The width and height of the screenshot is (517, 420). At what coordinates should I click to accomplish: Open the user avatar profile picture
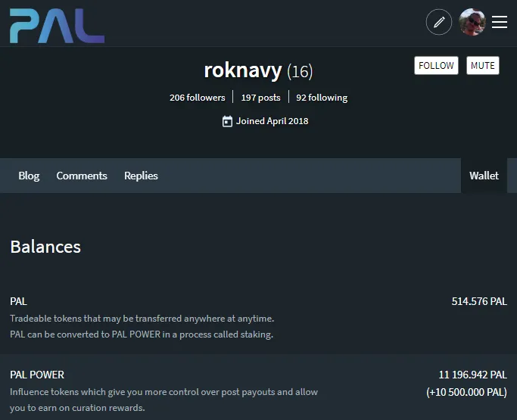pyautogui.click(x=472, y=22)
